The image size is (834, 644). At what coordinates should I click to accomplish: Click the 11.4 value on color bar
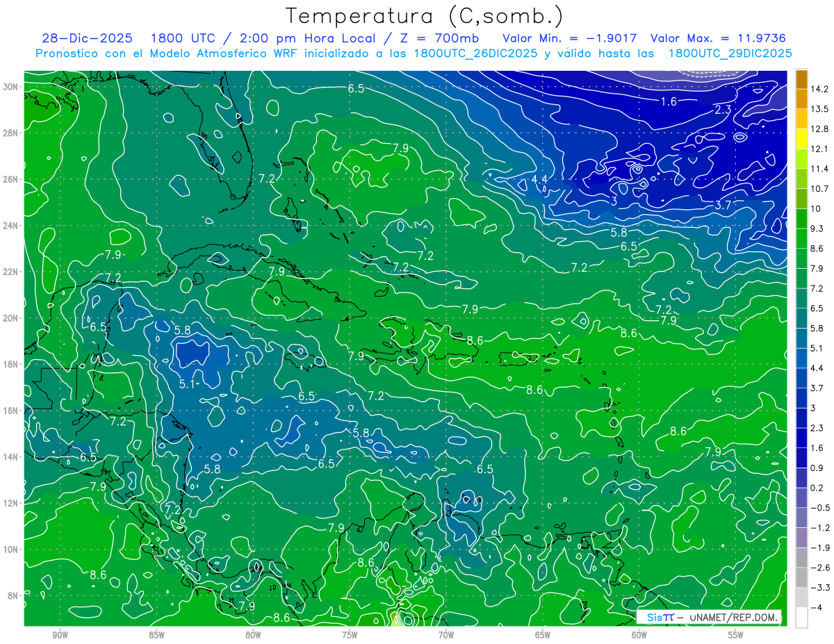click(x=819, y=169)
